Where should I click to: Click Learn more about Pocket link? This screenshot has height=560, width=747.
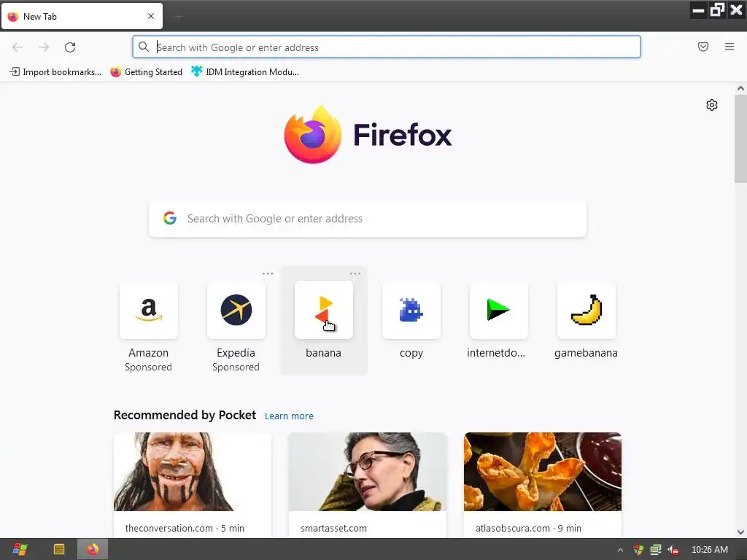[289, 416]
